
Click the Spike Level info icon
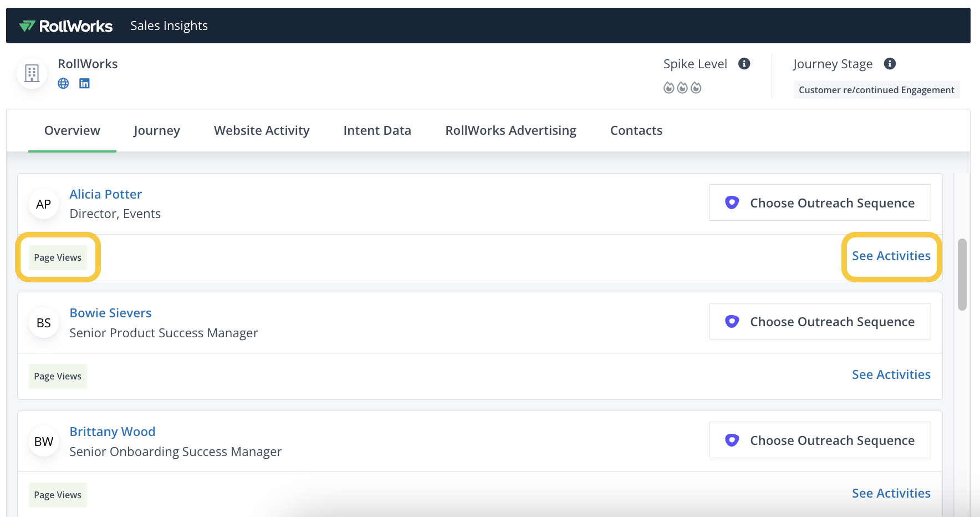pos(744,64)
